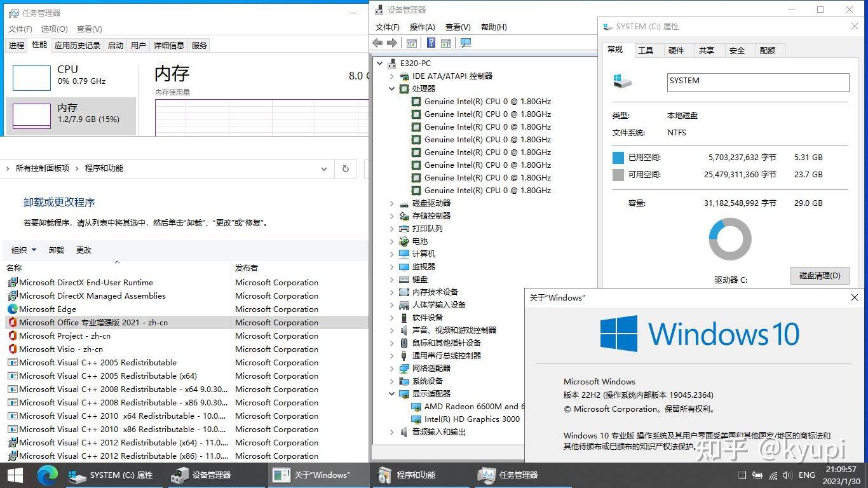The height and width of the screenshot is (488, 868).
Task: Collapse the E320-PC root tree node
Action: (x=380, y=63)
